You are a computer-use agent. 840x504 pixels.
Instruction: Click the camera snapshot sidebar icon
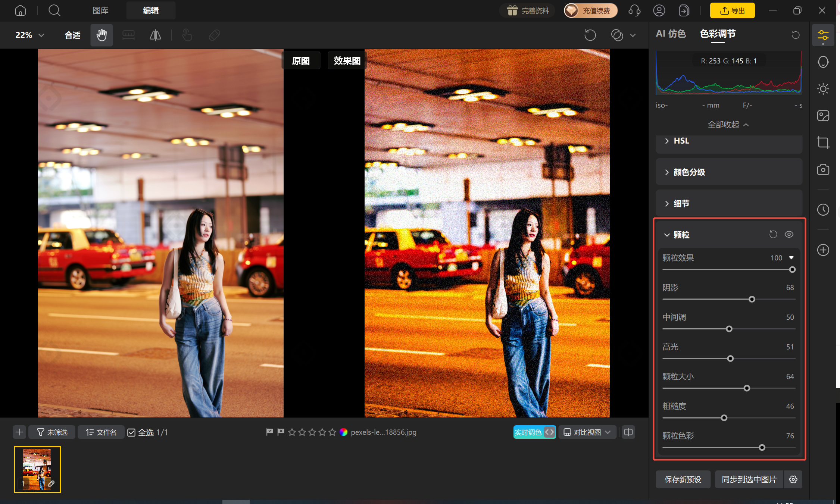823,169
